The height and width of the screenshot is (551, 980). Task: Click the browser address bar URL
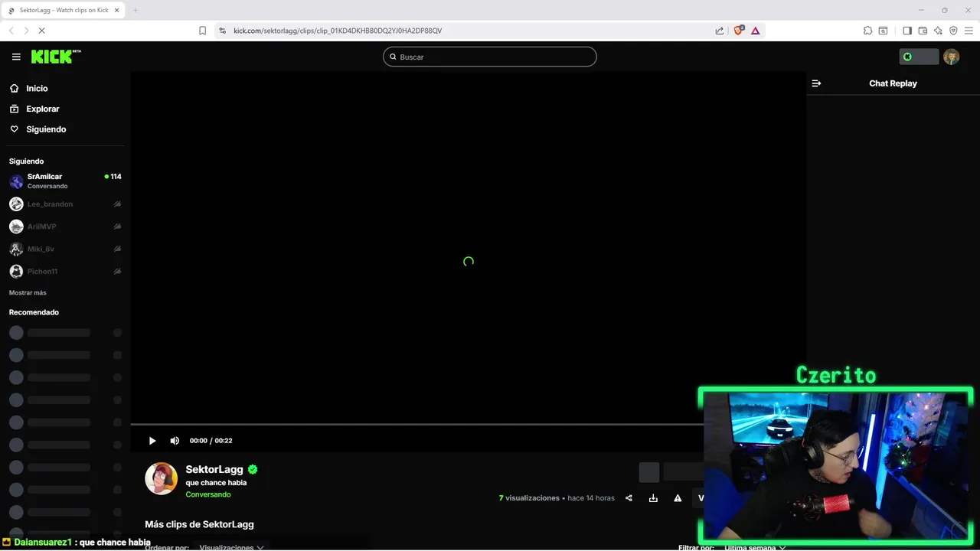tap(338, 31)
